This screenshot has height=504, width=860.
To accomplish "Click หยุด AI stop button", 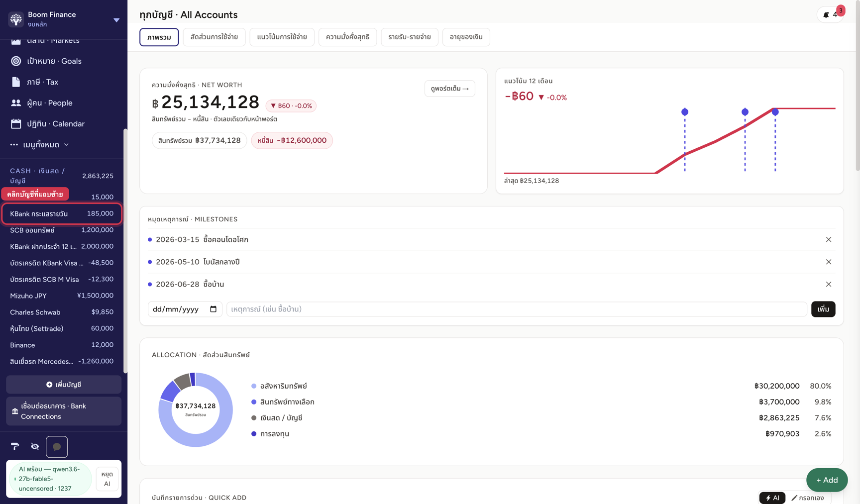I will (107, 479).
